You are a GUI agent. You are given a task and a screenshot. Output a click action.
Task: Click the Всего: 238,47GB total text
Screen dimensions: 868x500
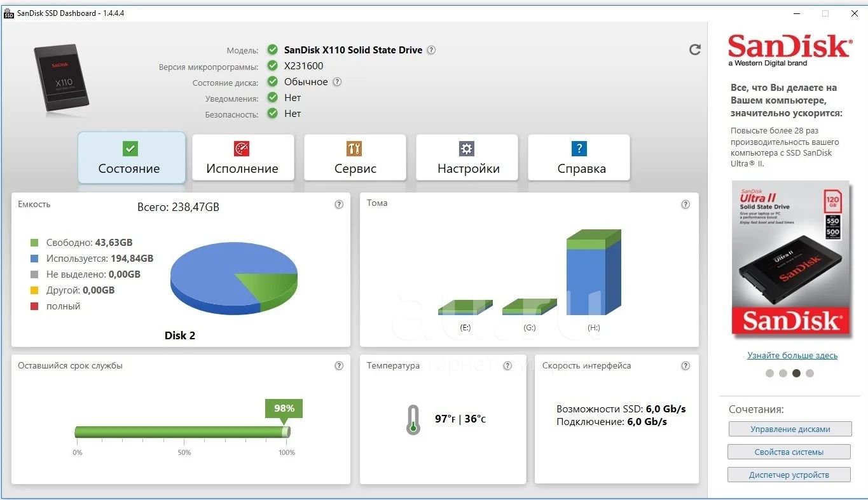(x=179, y=207)
